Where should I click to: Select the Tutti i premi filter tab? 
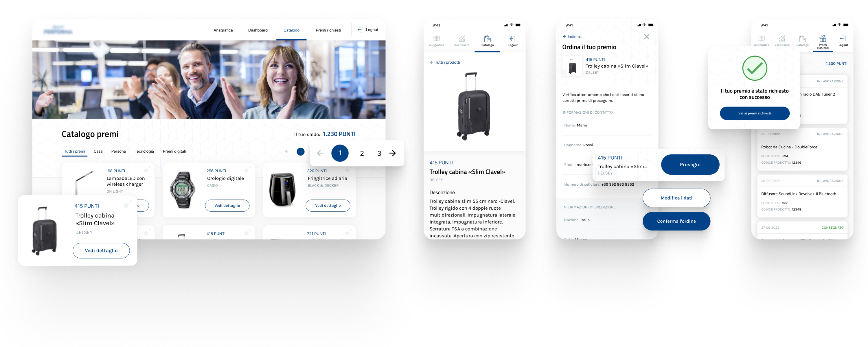coord(73,151)
